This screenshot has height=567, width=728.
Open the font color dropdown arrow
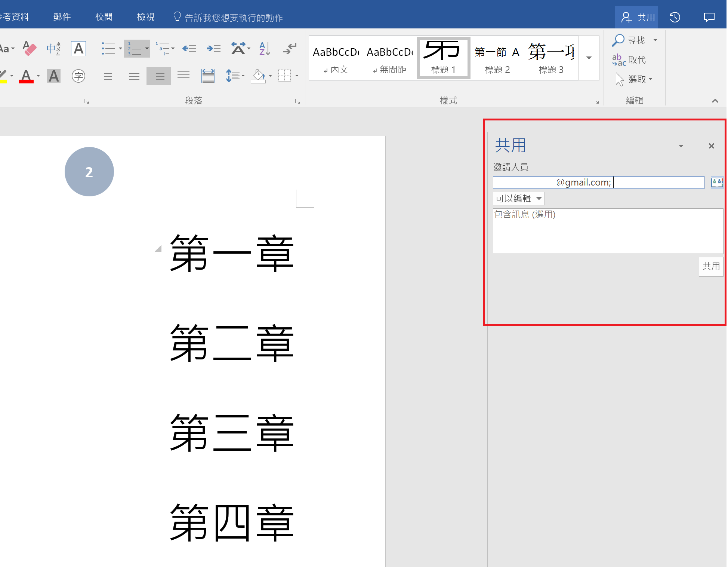(38, 76)
